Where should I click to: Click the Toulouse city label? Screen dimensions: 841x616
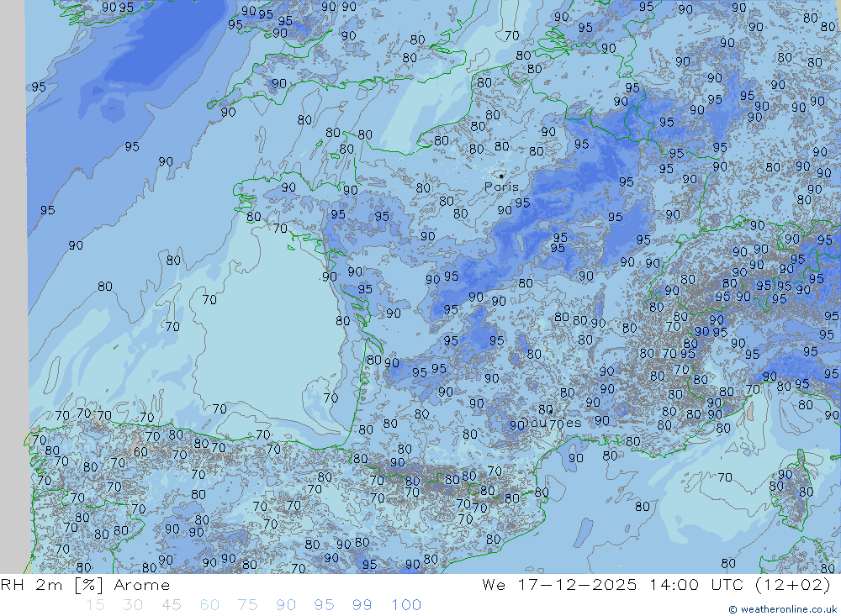pyautogui.click(x=551, y=423)
